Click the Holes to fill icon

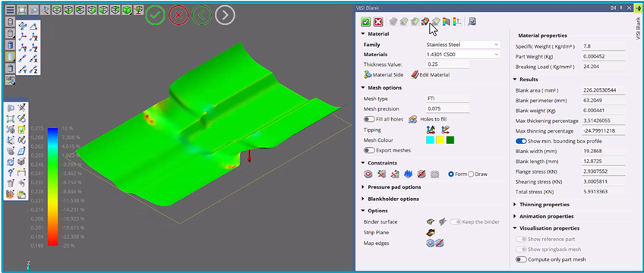click(x=412, y=119)
